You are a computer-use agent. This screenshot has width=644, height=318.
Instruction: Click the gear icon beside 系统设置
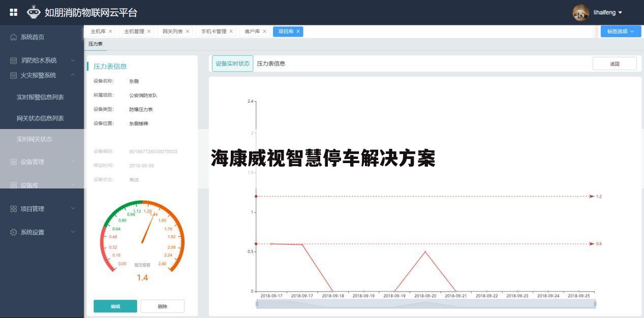click(14, 232)
